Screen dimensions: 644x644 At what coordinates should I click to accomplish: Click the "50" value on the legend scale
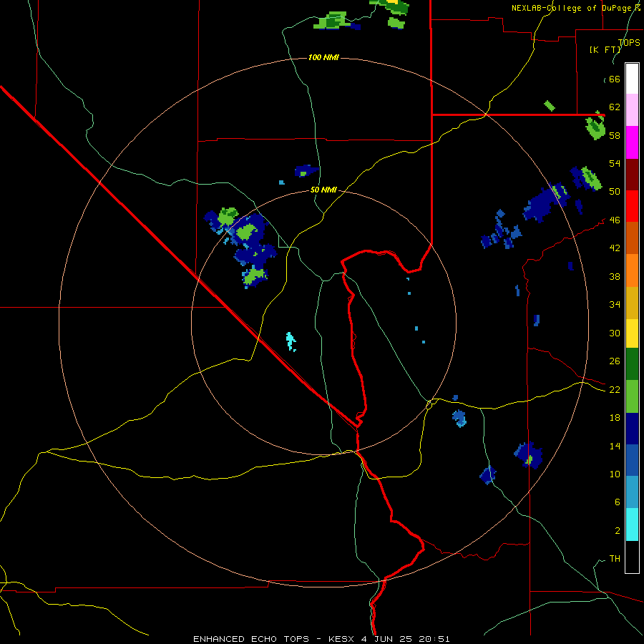615,191
